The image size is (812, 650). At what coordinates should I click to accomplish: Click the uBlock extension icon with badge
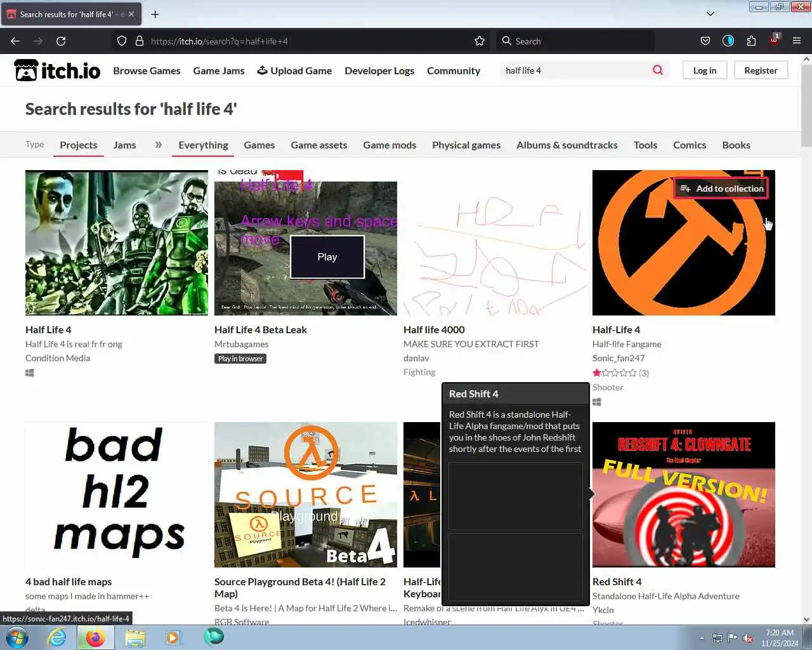(775, 40)
